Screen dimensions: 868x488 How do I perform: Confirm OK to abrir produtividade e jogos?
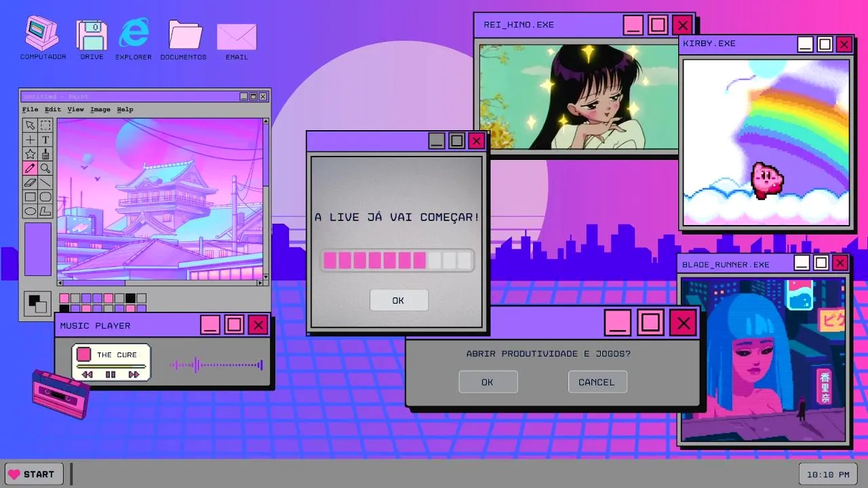(x=488, y=382)
